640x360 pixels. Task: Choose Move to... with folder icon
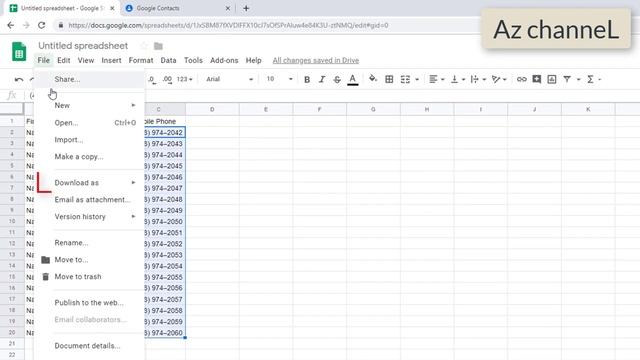pyautogui.click(x=89, y=260)
